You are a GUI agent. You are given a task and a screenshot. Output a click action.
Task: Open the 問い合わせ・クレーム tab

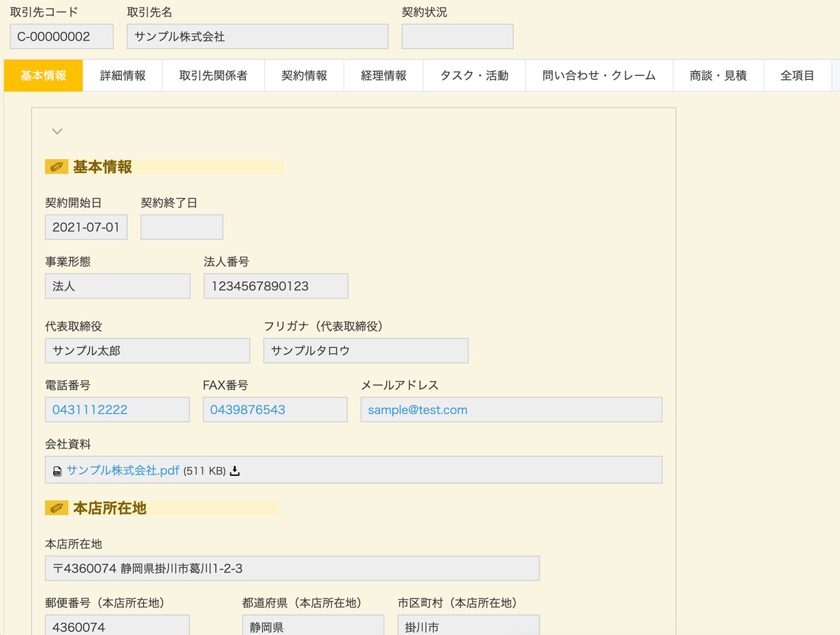pyautogui.click(x=599, y=76)
